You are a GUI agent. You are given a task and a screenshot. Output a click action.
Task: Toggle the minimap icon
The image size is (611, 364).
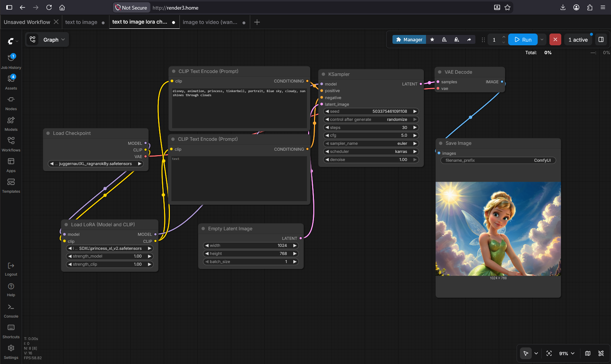588,353
